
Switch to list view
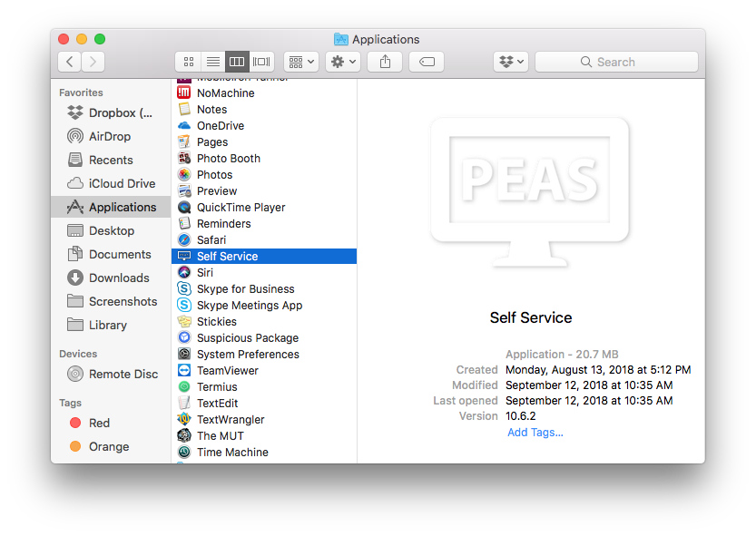[213, 62]
